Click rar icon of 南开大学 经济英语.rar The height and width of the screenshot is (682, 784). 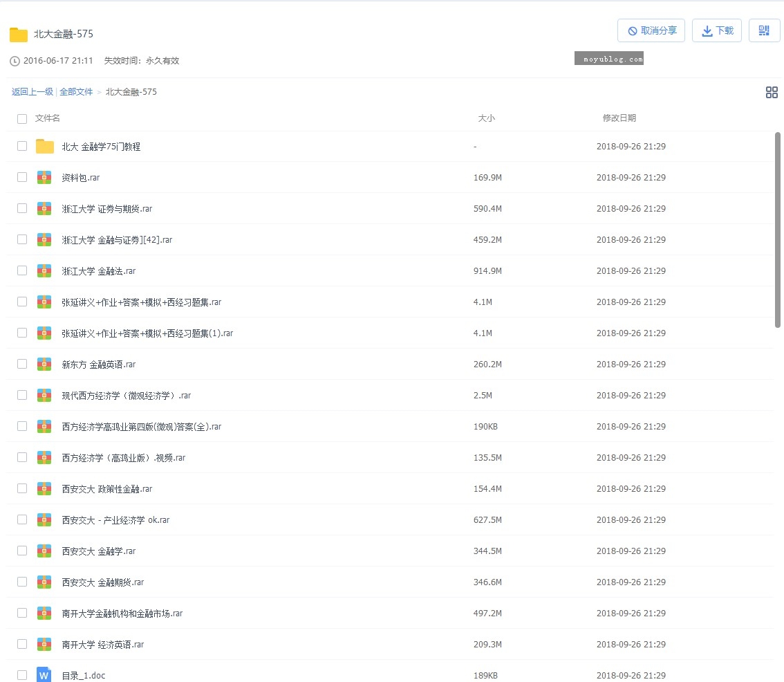coord(44,644)
